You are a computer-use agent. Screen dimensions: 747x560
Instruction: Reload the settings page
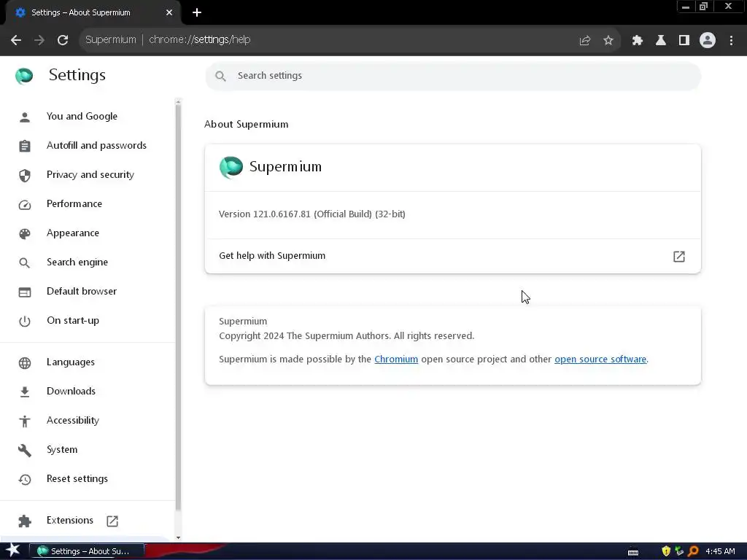63,40
